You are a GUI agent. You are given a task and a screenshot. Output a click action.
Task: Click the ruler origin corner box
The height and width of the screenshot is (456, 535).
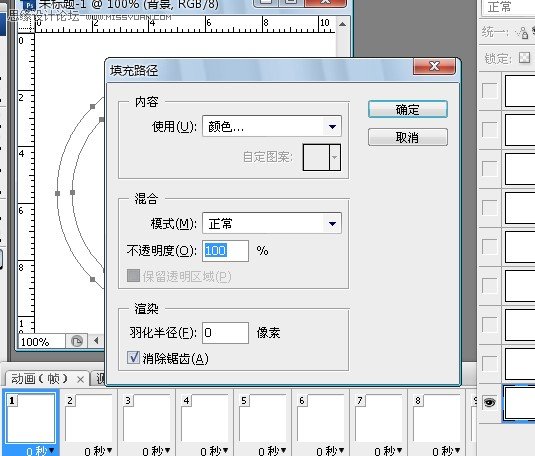click(x=26, y=25)
